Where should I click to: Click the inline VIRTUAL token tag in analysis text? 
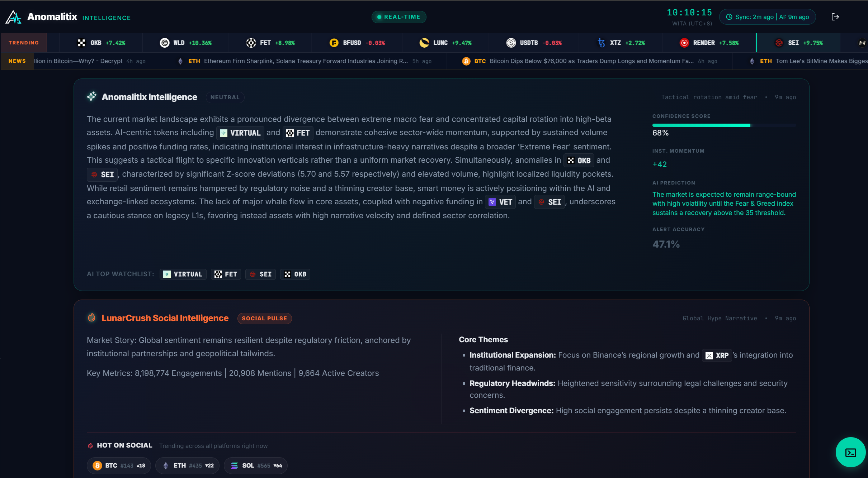tap(240, 133)
